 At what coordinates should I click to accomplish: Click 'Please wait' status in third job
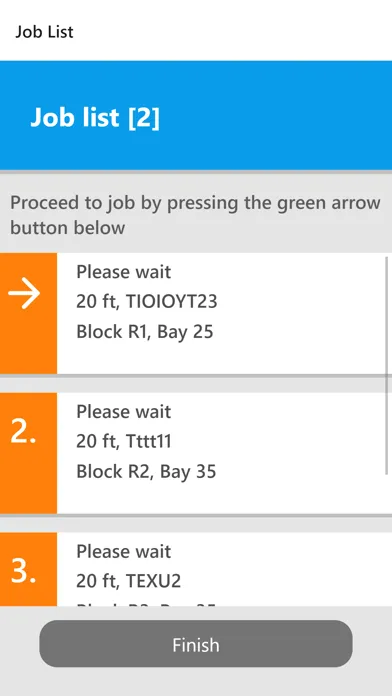[x=123, y=552]
